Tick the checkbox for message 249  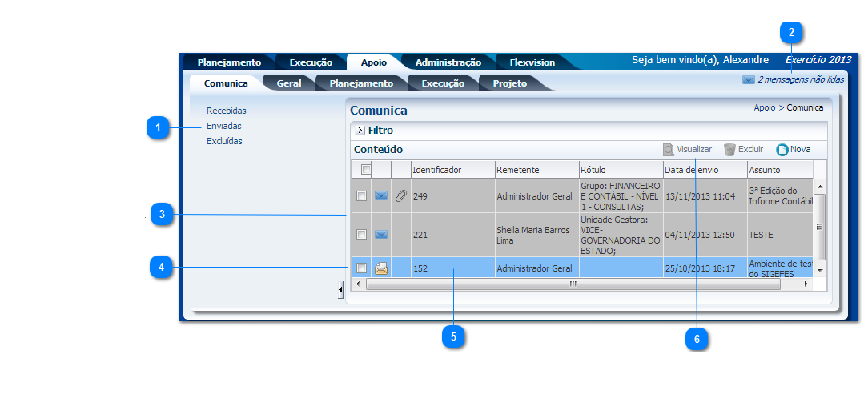361,195
